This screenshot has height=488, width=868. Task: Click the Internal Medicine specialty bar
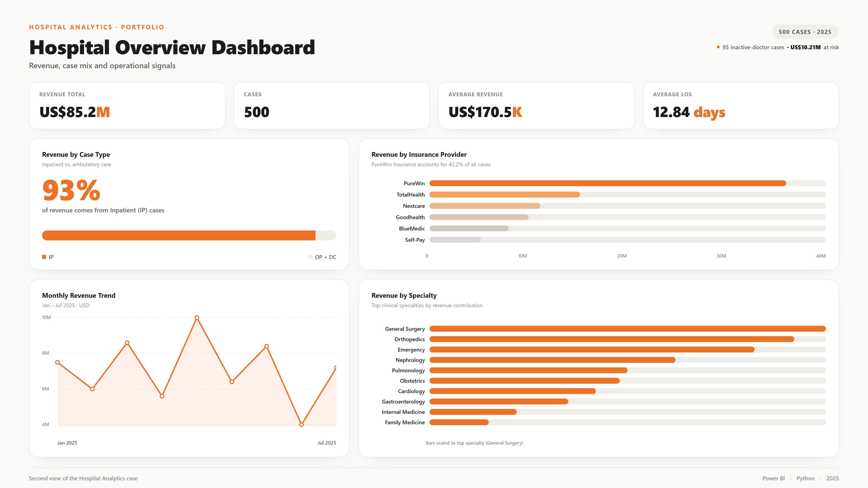tap(473, 412)
